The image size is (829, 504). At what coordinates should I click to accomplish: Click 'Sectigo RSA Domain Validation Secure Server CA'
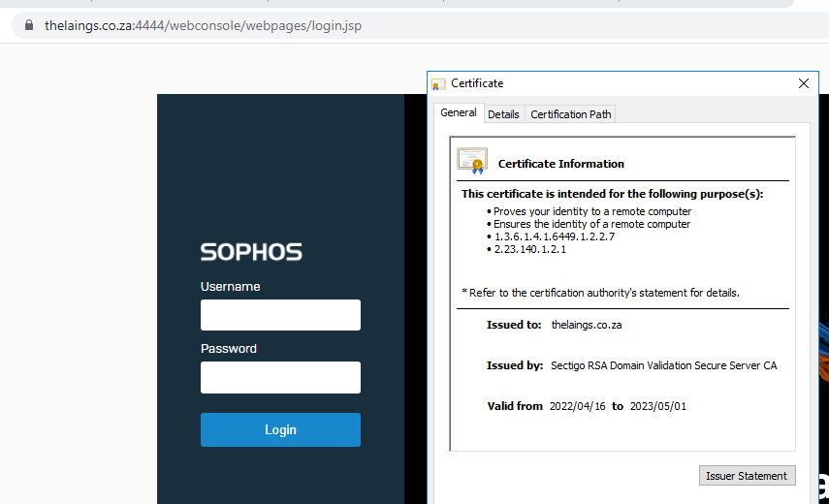[663, 365]
